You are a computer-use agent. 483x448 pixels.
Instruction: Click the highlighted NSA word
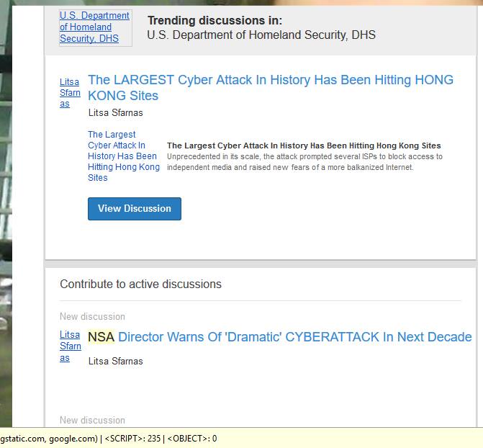101,337
